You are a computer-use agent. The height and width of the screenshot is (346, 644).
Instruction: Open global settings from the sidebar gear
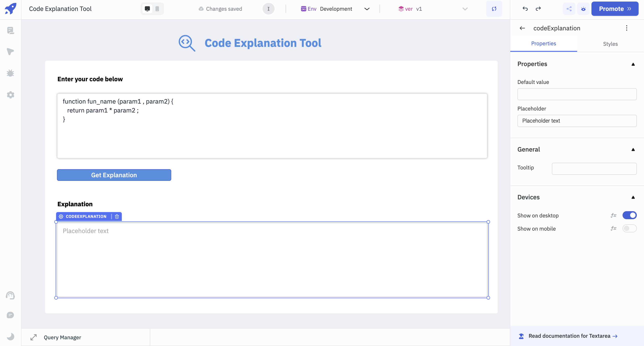click(10, 95)
